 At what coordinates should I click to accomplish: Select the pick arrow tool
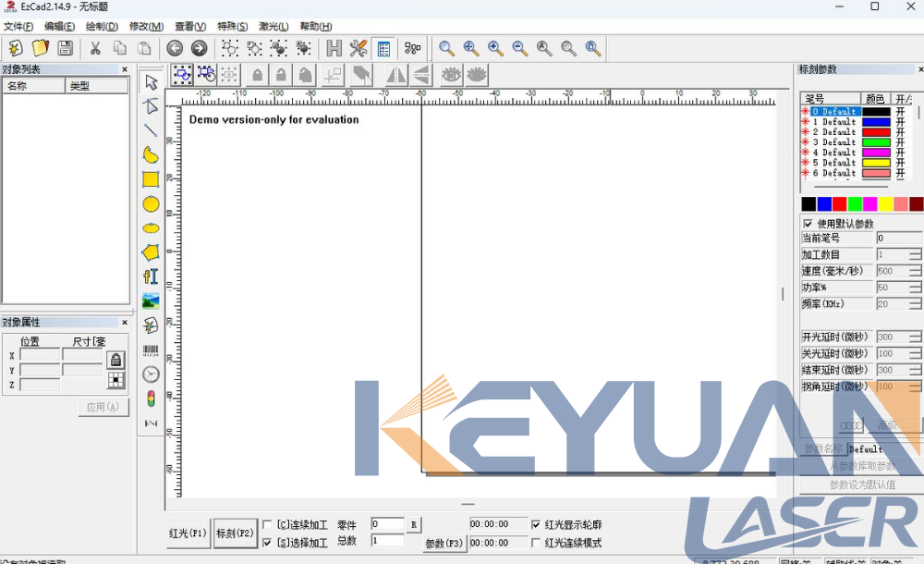click(x=151, y=82)
